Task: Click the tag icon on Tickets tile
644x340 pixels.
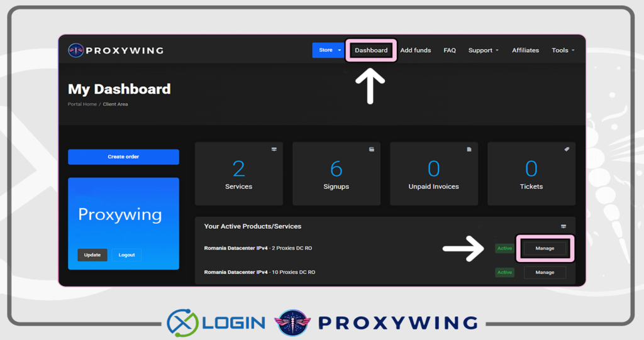Action: click(567, 149)
